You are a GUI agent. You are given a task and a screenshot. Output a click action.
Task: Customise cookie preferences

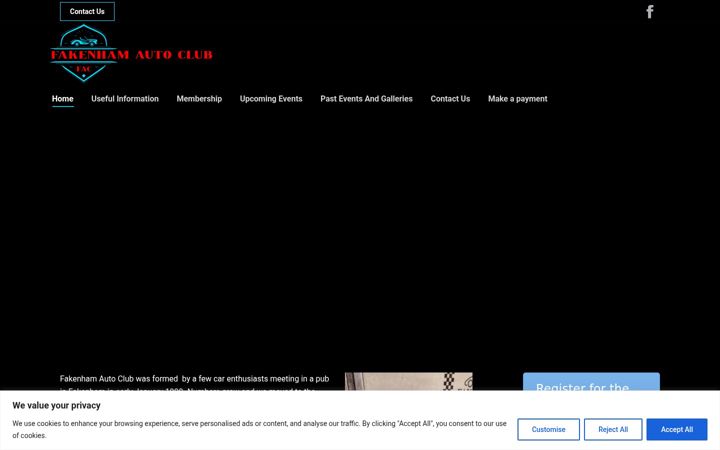(548, 429)
